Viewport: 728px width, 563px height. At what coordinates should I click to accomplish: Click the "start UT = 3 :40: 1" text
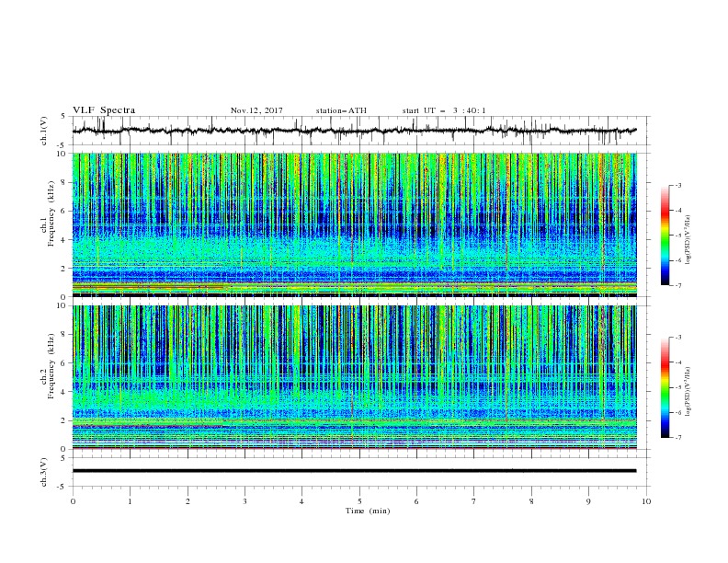pos(444,110)
